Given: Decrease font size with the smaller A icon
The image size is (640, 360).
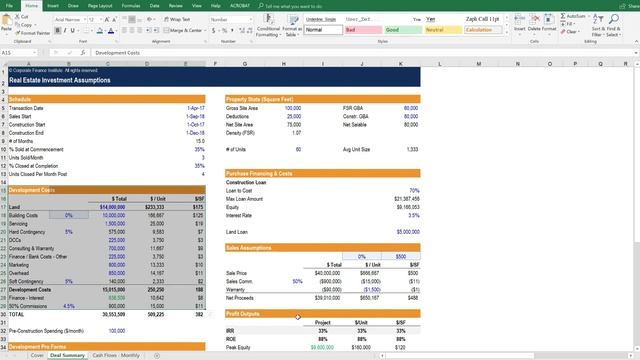Looking at the screenshot, I should [114, 20].
